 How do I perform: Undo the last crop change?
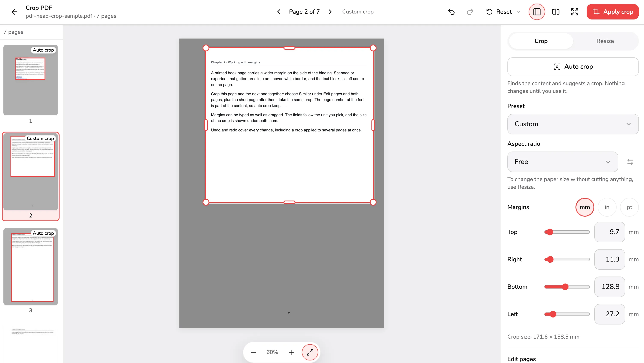point(451,12)
